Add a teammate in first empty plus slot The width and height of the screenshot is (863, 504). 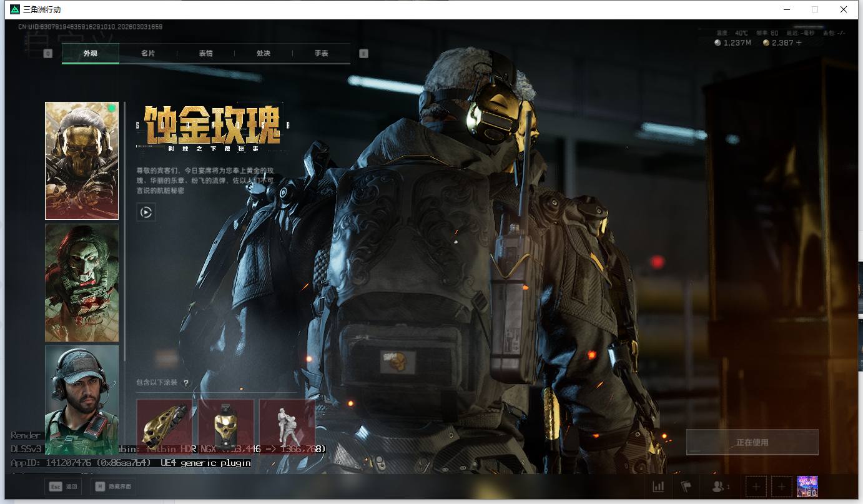(756, 487)
